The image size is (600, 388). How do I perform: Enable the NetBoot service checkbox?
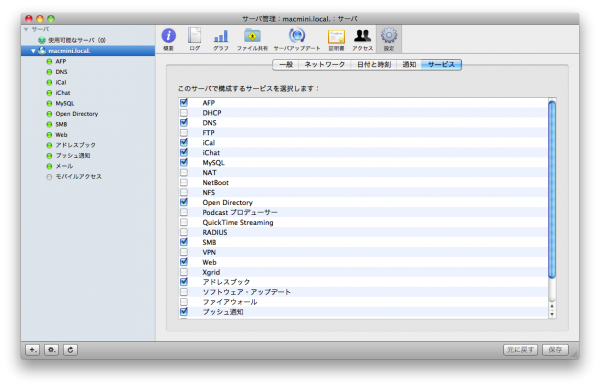click(184, 182)
